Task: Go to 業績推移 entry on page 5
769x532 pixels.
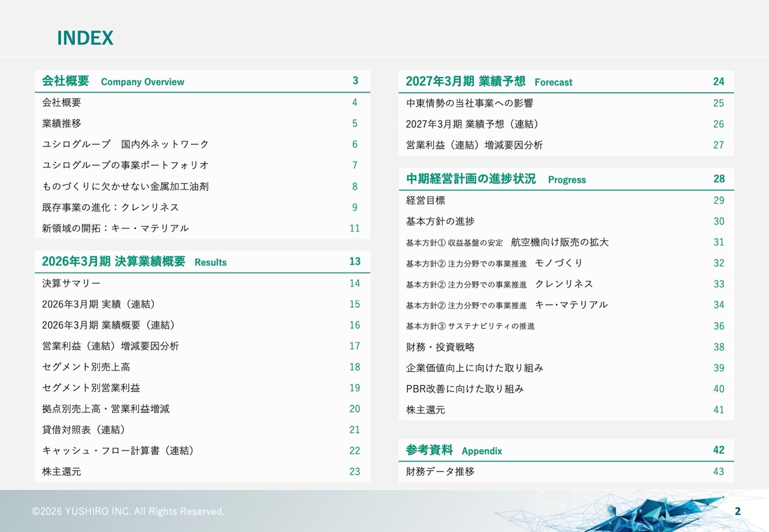Action: [202, 124]
